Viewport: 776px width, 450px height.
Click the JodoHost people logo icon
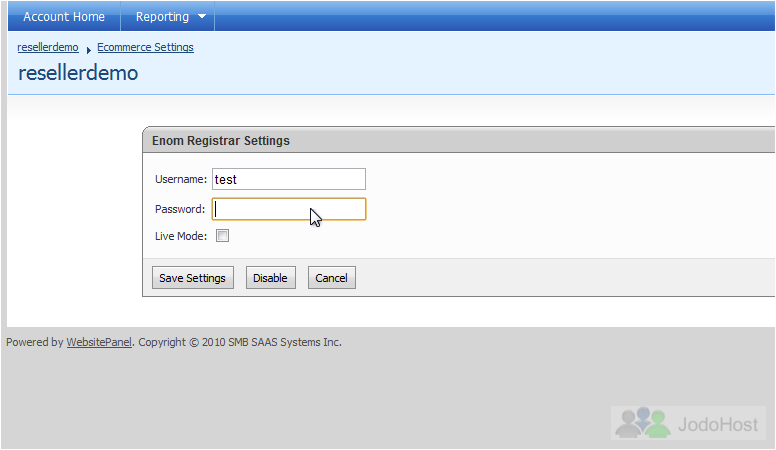(x=642, y=422)
